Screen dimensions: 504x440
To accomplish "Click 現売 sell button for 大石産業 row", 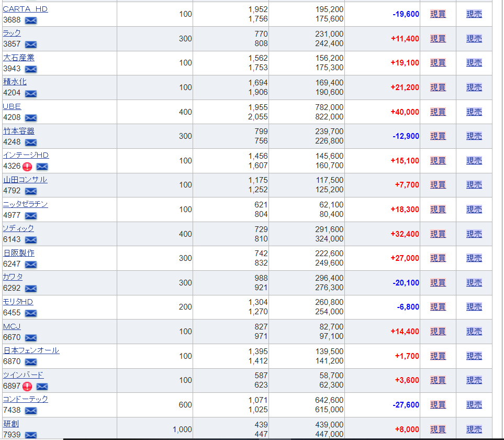I will (x=474, y=63).
